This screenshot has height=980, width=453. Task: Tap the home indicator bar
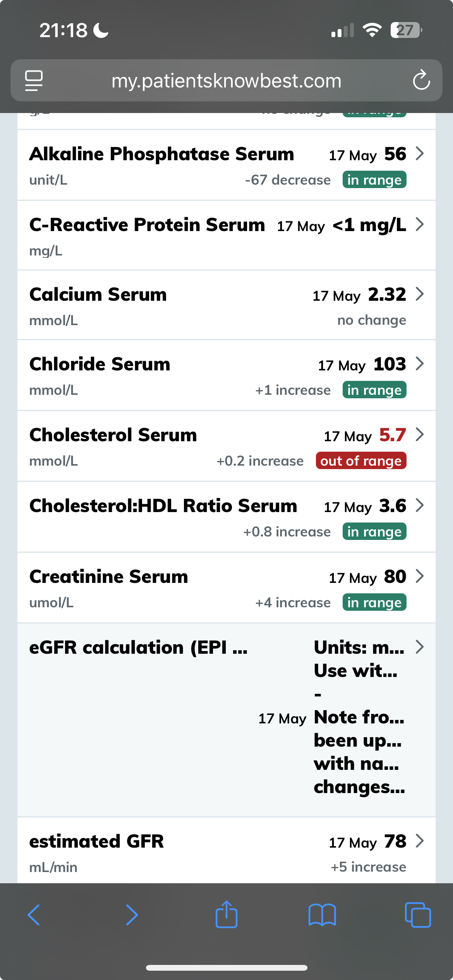226,968
